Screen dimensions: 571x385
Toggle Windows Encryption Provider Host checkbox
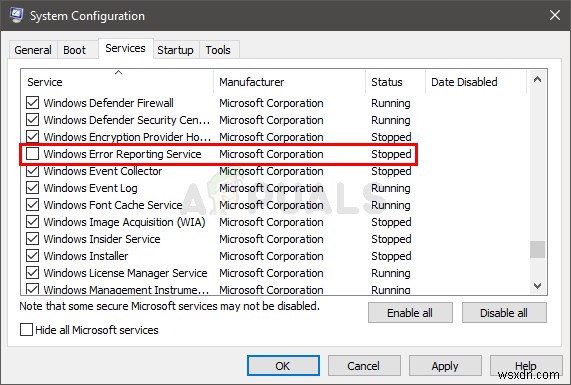coord(32,137)
